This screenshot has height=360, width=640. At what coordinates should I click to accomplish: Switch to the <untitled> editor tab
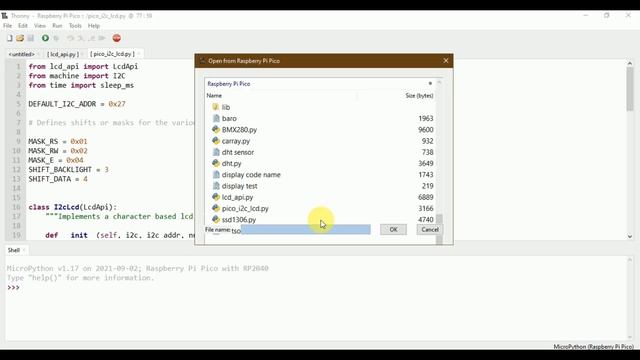pos(22,54)
